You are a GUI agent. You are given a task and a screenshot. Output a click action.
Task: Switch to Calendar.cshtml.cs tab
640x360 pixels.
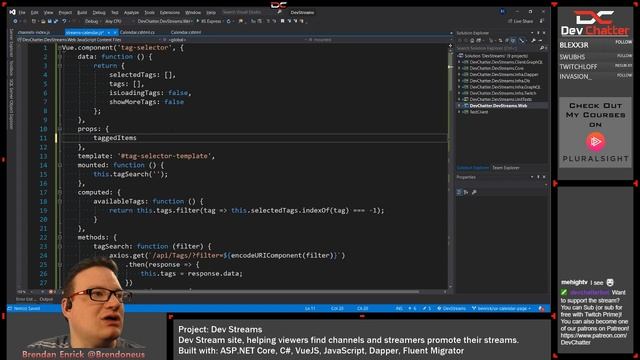(138, 32)
